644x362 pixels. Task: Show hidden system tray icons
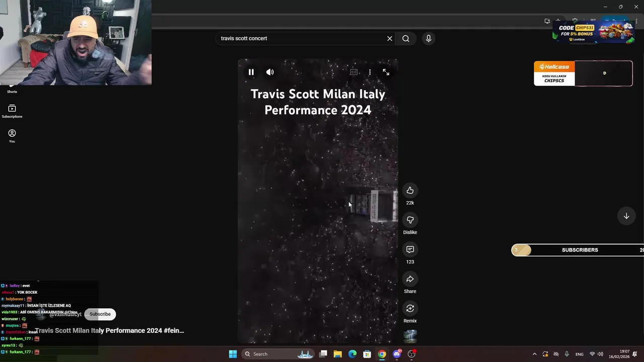[x=534, y=354]
